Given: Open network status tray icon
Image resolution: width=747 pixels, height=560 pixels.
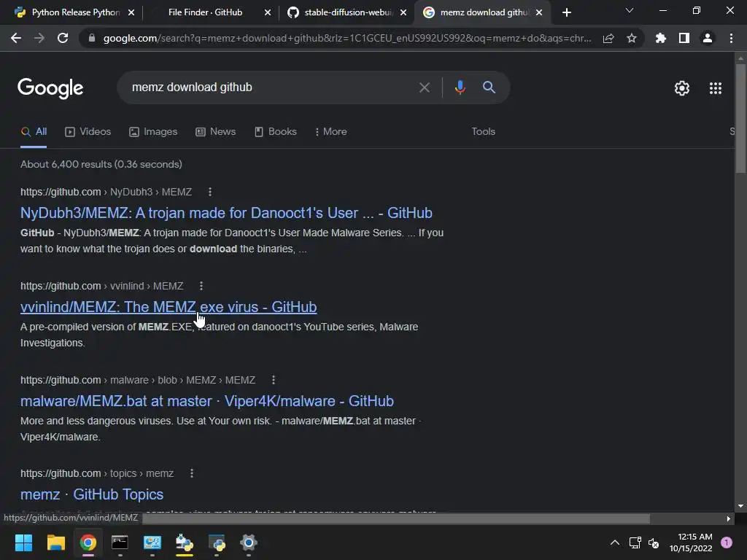Looking at the screenshot, I should (635, 542).
